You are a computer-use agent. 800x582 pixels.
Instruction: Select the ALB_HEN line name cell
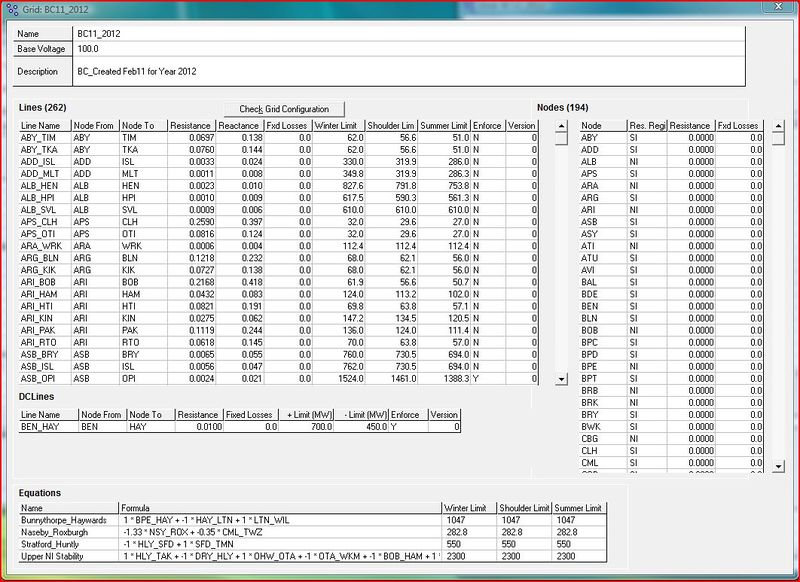click(44, 186)
